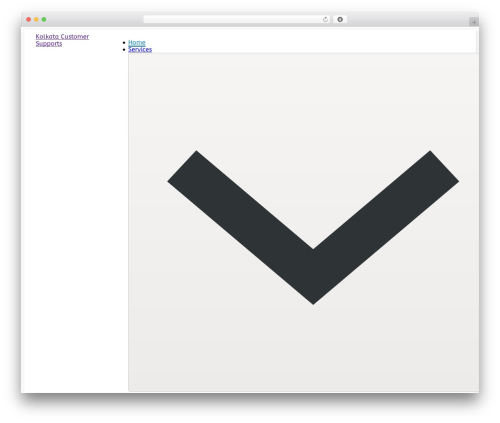The width and height of the screenshot is (500, 423).
Task: Go to the Home menu link
Action: tap(137, 43)
